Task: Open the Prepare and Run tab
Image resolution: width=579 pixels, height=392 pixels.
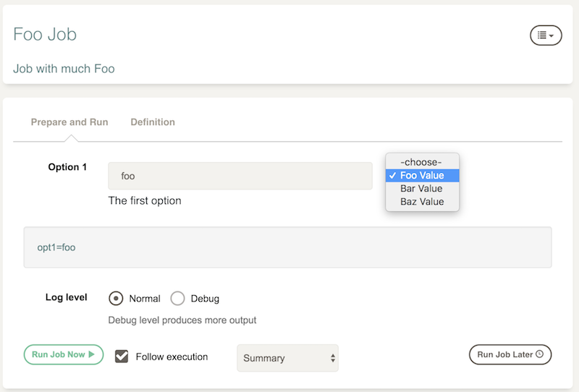Action: click(69, 122)
